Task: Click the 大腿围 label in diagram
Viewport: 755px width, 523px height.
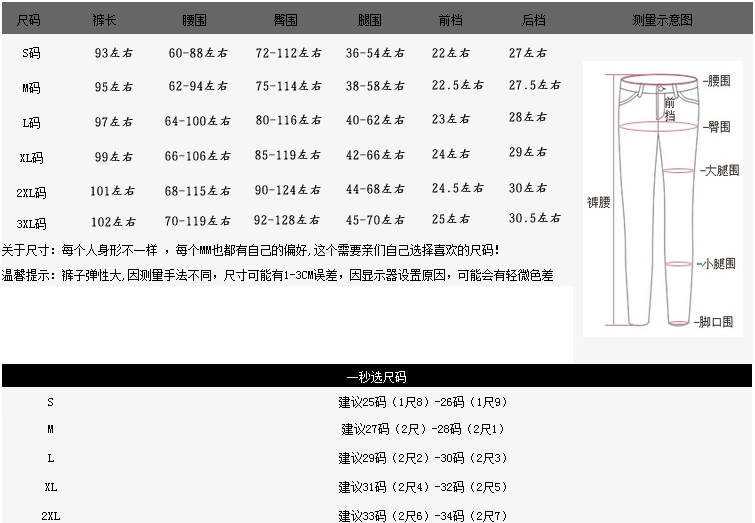Action: 719,170
